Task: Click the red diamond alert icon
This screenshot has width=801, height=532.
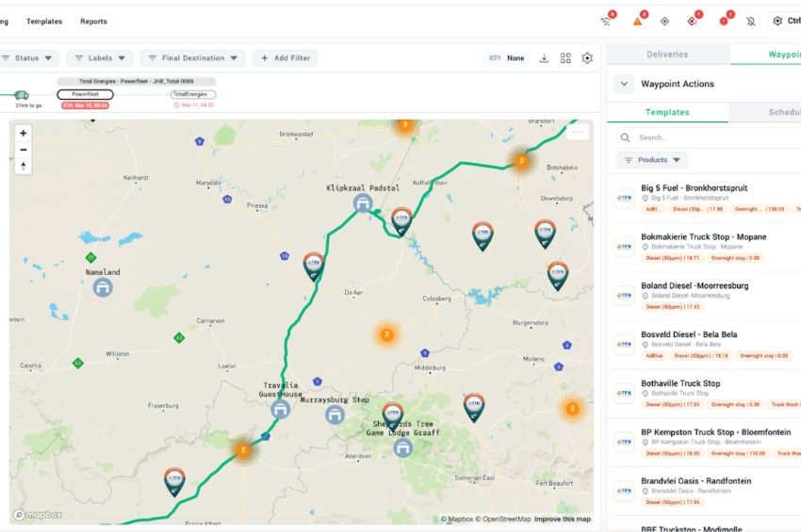Action: [693, 22]
